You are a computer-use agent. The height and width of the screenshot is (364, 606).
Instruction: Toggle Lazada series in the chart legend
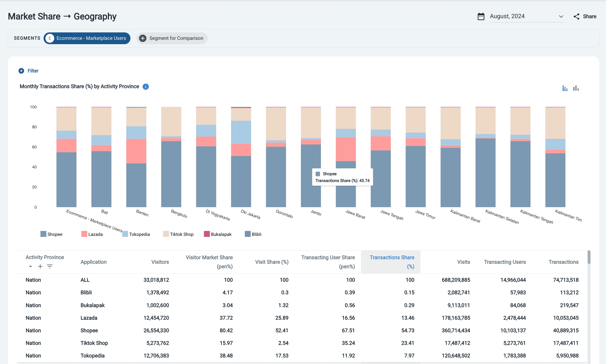click(92, 234)
